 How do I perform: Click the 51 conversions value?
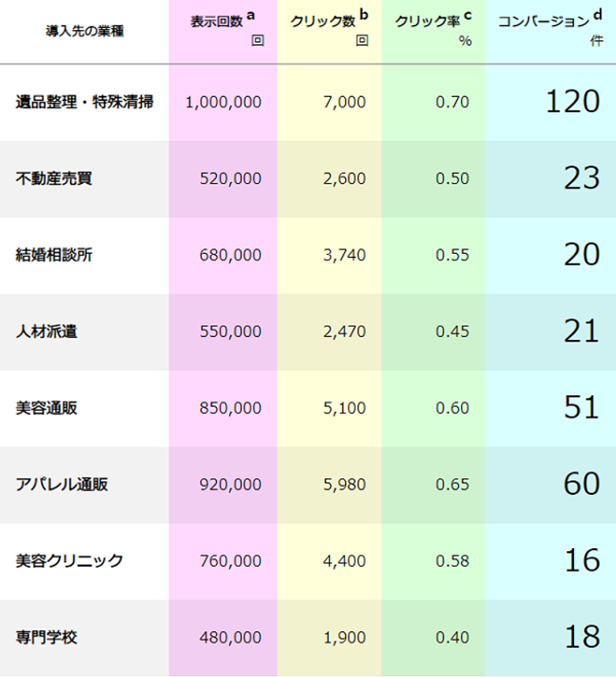pos(581,407)
